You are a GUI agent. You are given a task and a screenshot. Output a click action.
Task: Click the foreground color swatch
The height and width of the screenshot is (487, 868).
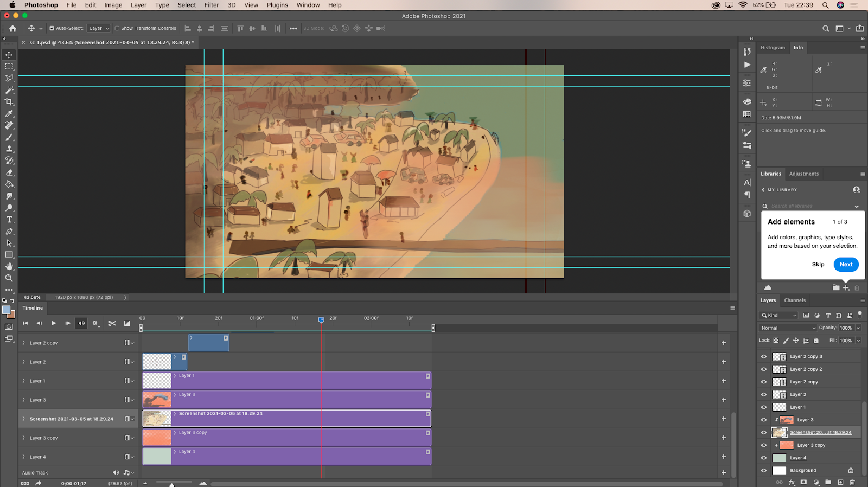pos(6,310)
